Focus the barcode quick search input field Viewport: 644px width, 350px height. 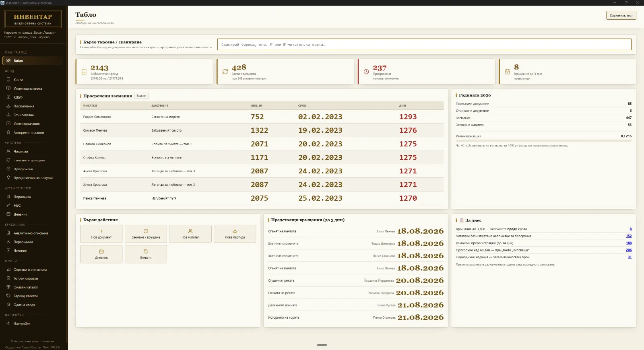(x=424, y=45)
